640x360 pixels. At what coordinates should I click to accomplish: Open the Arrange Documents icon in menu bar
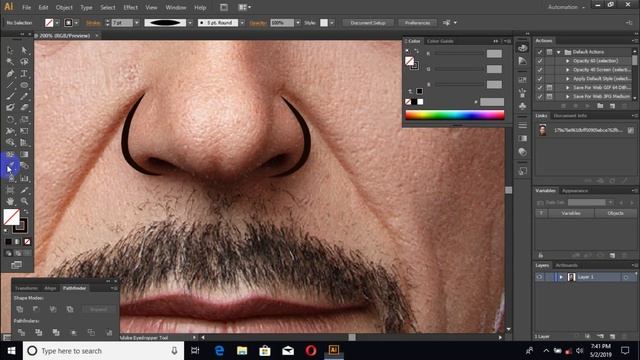(244, 7)
